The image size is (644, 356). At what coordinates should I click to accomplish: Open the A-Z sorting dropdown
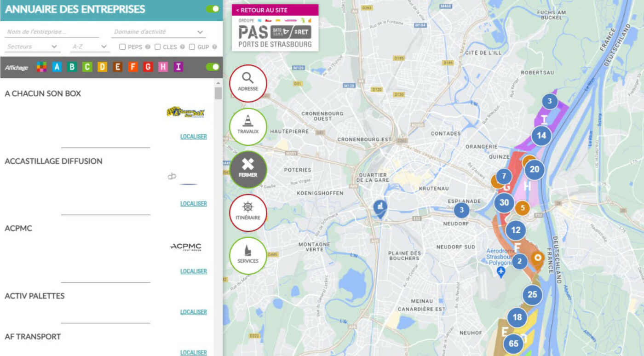click(x=89, y=47)
